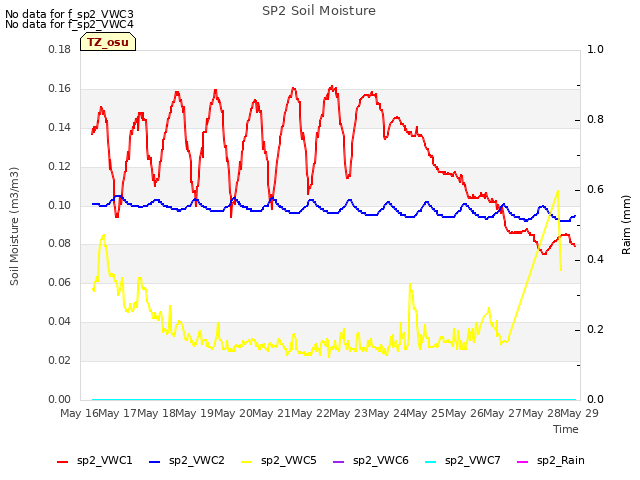The height and width of the screenshot is (480, 640).
Task: Click the 0.4 right axis tick label
Action: tap(595, 260)
